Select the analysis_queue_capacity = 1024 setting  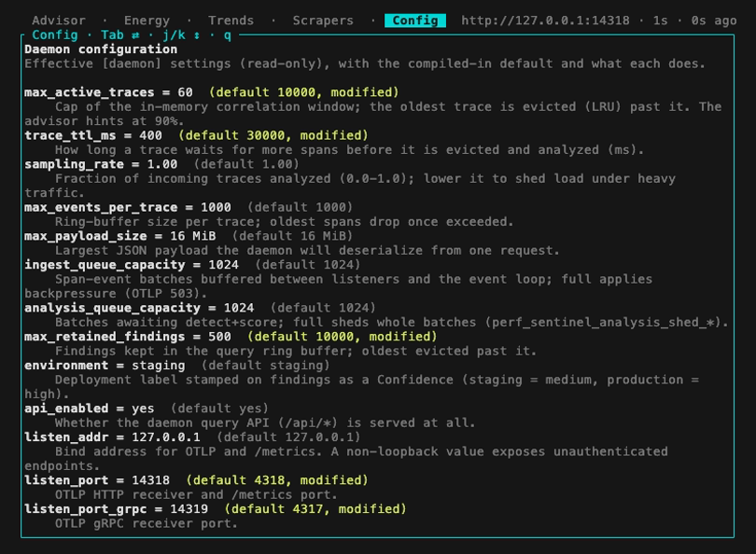click(x=139, y=308)
